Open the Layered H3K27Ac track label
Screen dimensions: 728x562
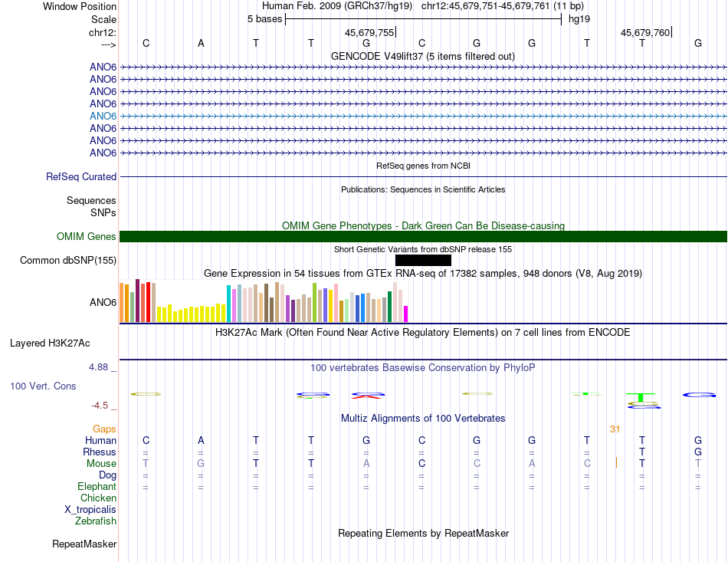50,343
